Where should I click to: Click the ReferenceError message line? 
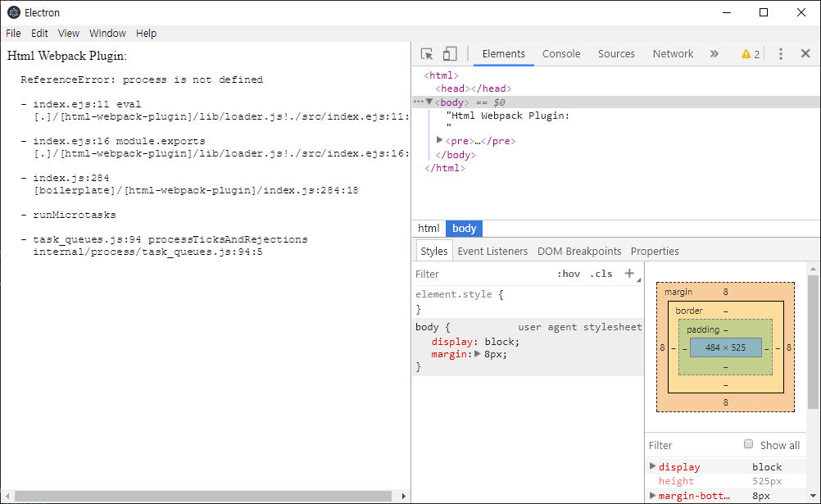pos(142,79)
